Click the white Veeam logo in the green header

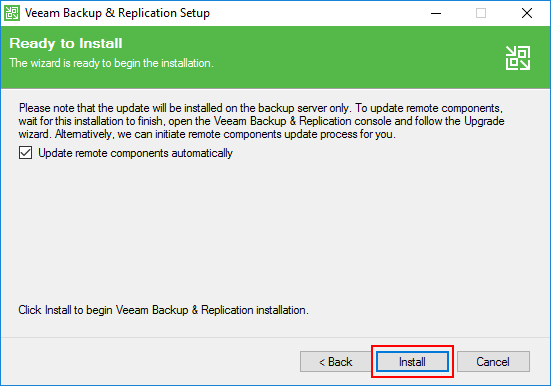(x=518, y=58)
